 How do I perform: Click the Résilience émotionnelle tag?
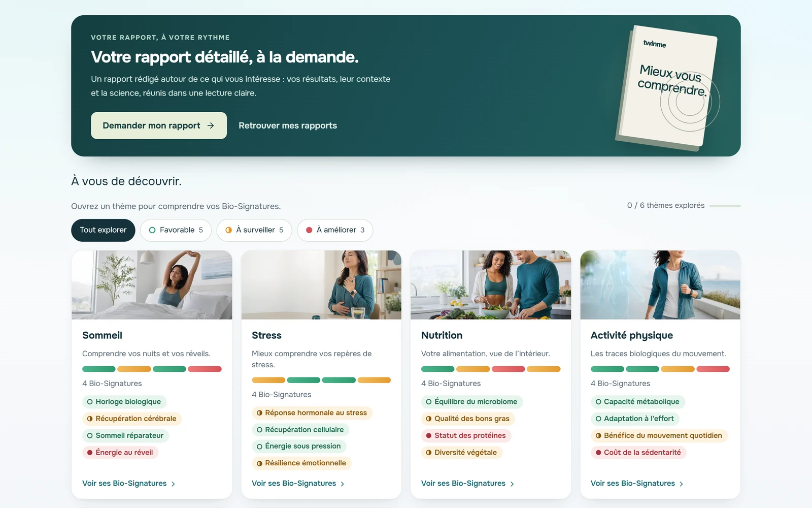(301, 463)
